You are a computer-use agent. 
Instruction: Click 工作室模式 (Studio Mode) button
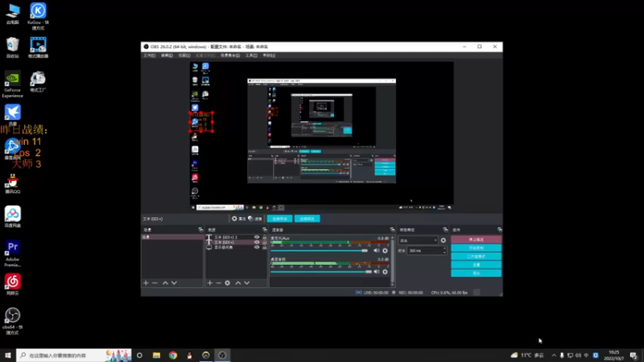pyautogui.click(x=476, y=257)
